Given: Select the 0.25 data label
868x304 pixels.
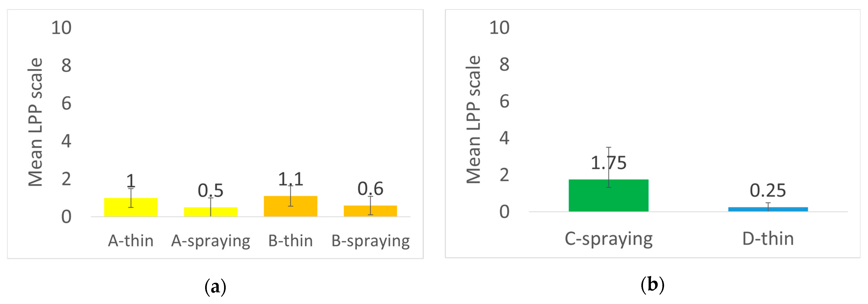Looking at the screenshot, I should (768, 190).
